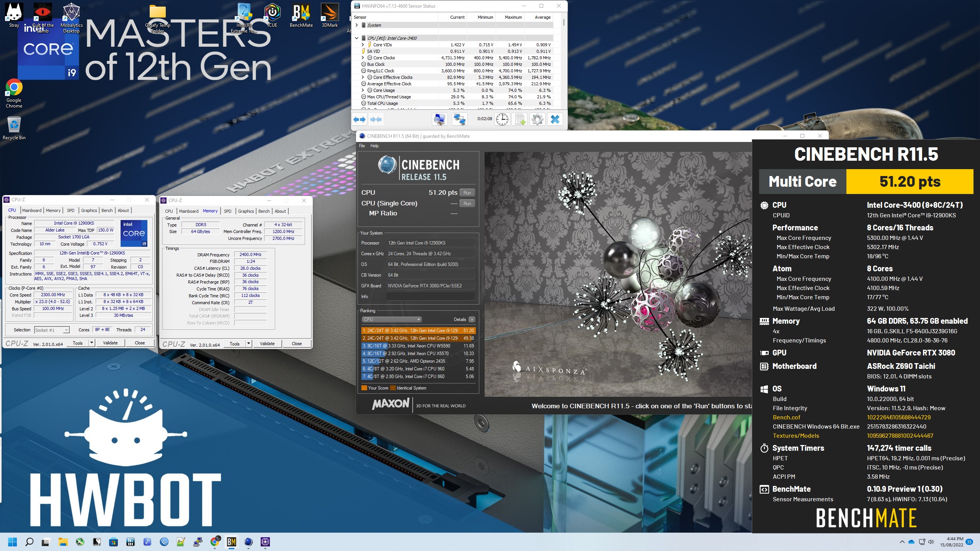The height and width of the screenshot is (551, 980).
Task: Click the HWiNFO start logging sheet icon
Action: pos(520,119)
